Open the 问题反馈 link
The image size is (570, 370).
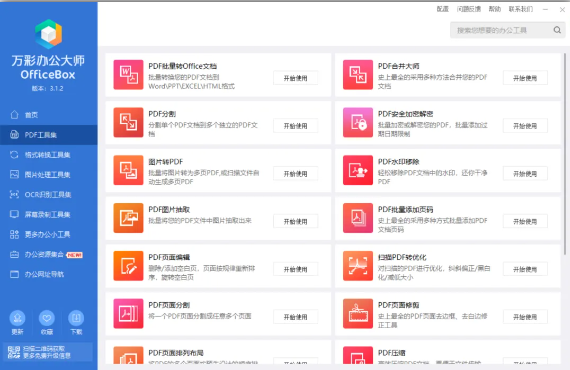pyautogui.click(x=469, y=9)
